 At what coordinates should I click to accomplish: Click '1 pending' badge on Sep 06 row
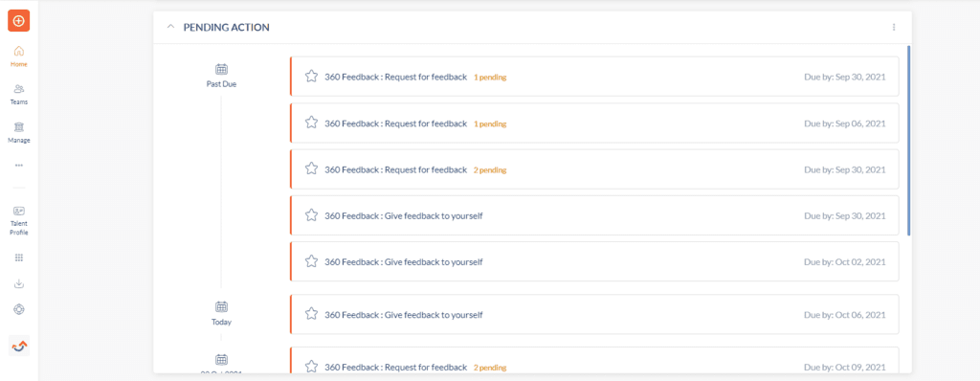(x=490, y=123)
